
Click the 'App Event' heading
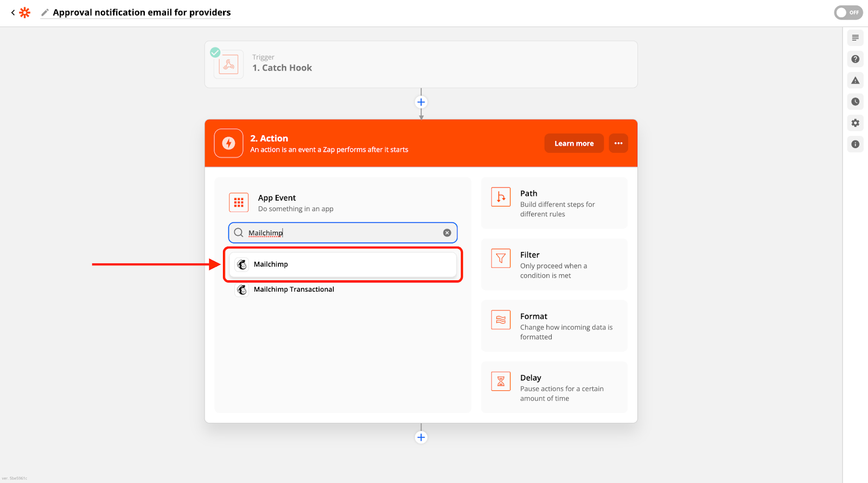[x=277, y=198]
